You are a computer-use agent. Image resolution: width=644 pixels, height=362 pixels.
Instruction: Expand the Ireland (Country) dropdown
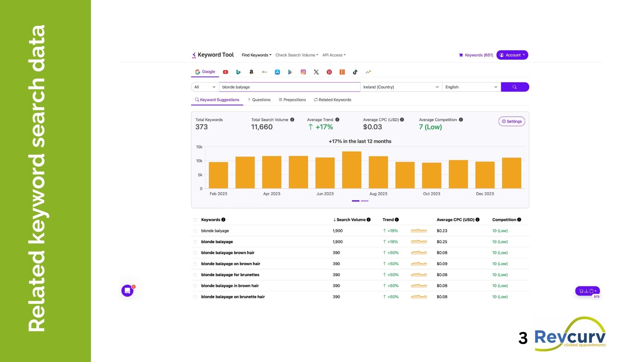[x=401, y=87]
